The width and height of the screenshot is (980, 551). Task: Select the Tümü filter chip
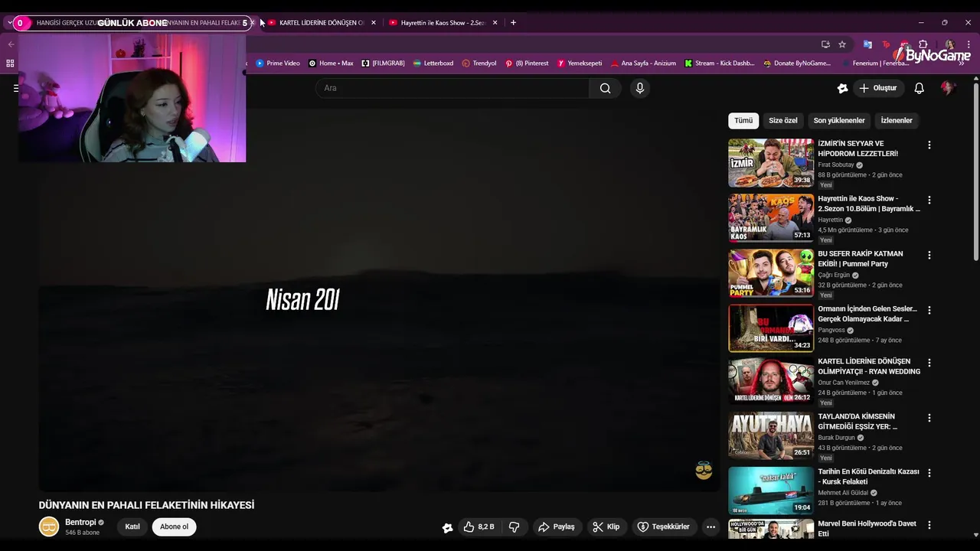[x=743, y=120]
